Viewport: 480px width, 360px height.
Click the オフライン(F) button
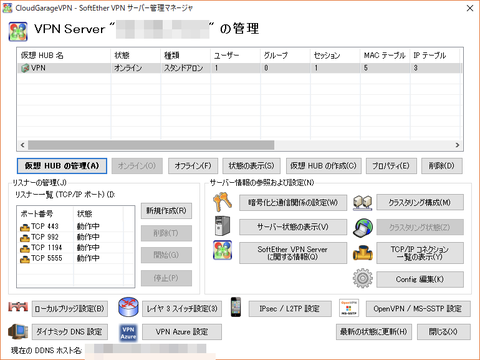pos(193,166)
